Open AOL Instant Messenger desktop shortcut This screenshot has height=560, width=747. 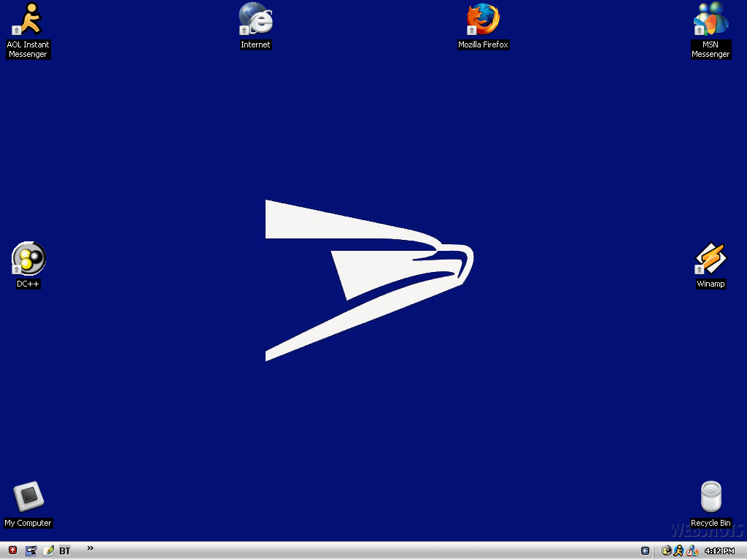point(28,20)
